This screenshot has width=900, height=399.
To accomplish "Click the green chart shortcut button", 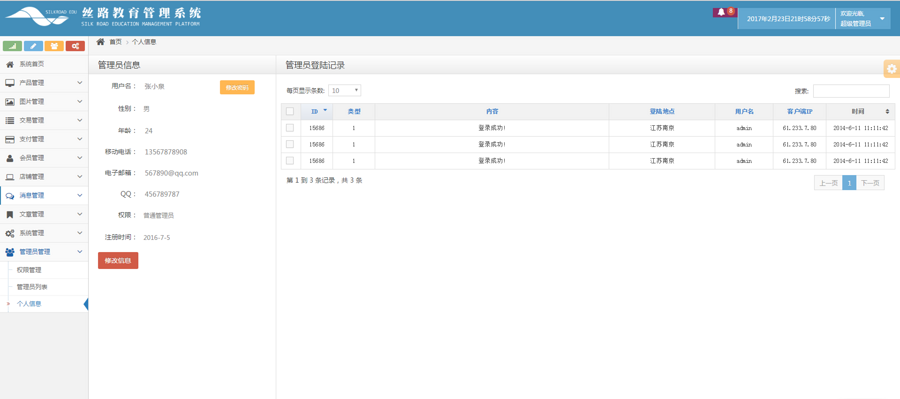I will click(x=13, y=46).
